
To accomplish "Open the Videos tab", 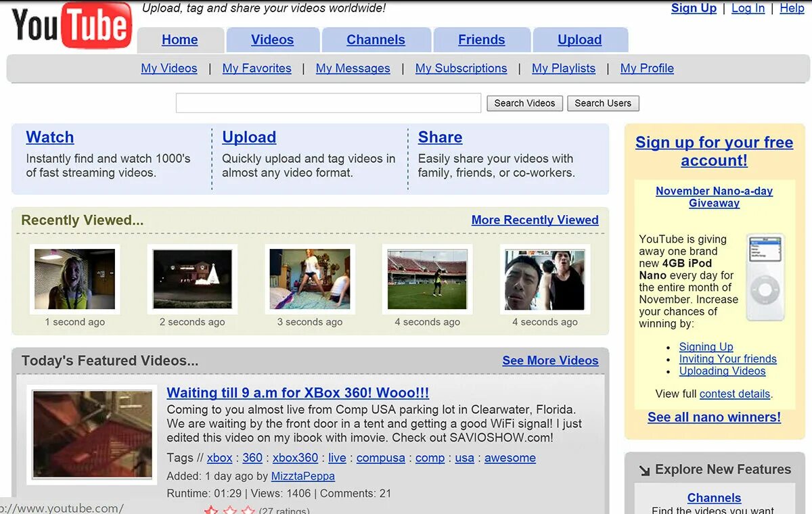I will [x=273, y=40].
